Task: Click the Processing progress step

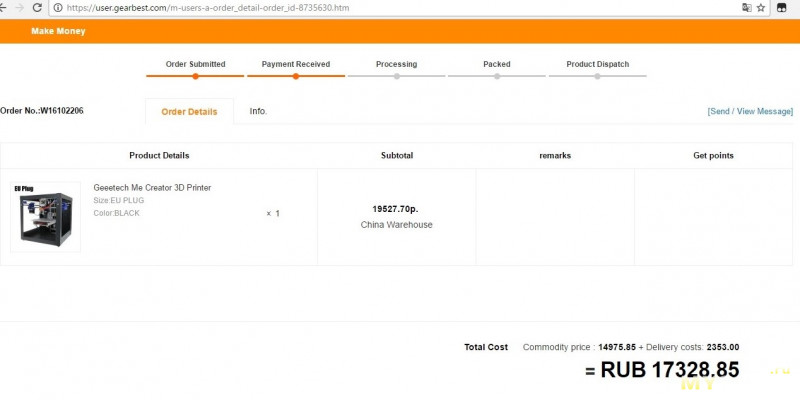Action: [x=396, y=70]
